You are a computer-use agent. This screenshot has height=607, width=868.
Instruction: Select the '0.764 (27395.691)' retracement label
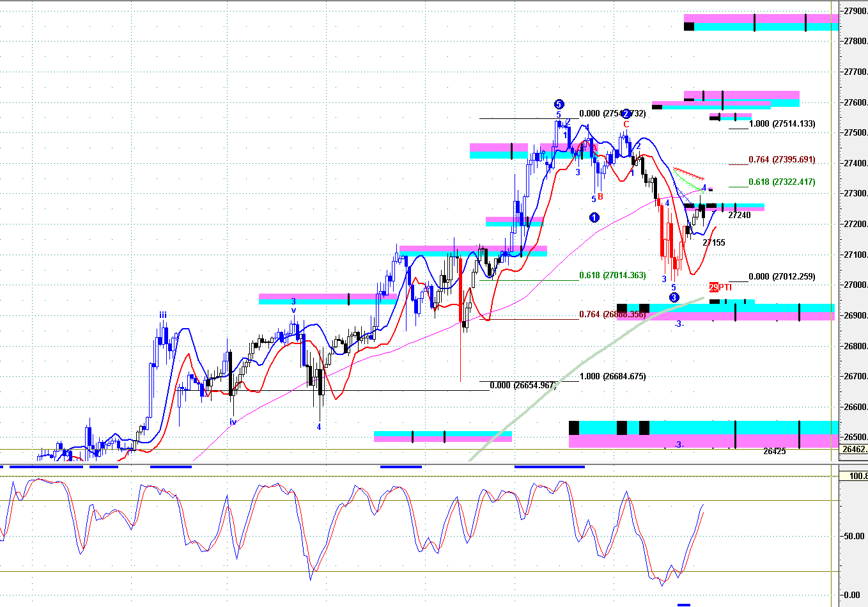(782, 160)
